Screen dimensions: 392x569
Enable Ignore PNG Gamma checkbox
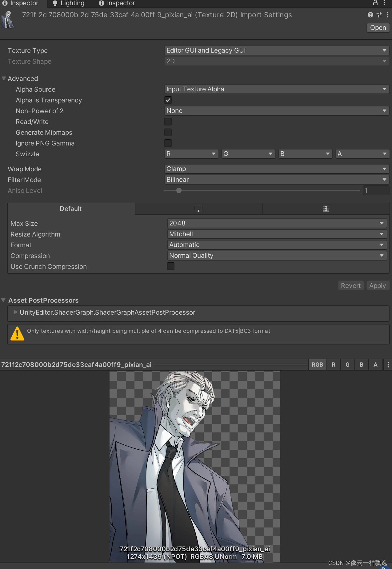(x=168, y=143)
